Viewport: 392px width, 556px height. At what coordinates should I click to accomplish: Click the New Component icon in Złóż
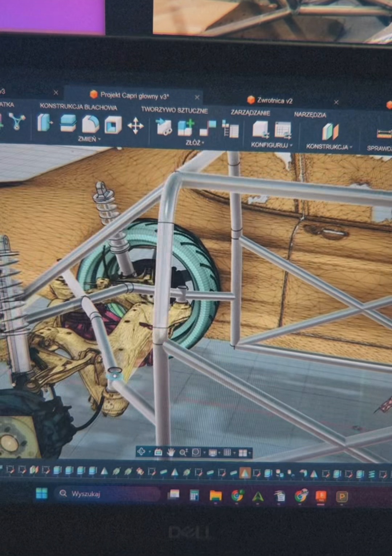[185, 128]
